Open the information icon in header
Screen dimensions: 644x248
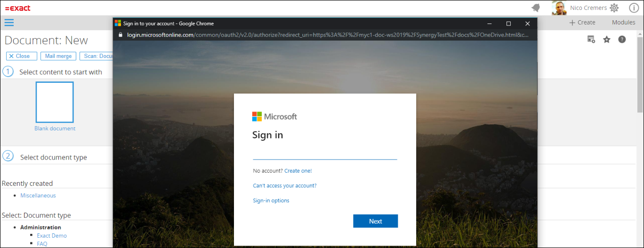634,8
